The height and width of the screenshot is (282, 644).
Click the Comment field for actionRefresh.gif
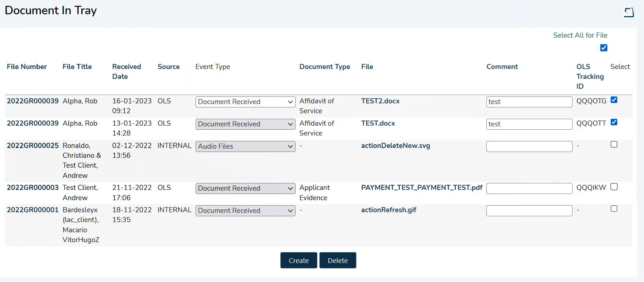tap(529, 211)
